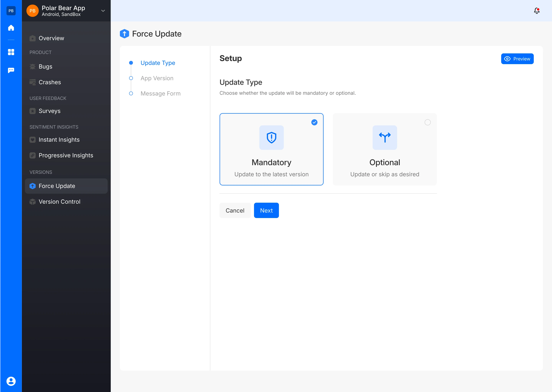Go to the Message Form step
The height and width of the screenshot is (392, 552).
160,93
